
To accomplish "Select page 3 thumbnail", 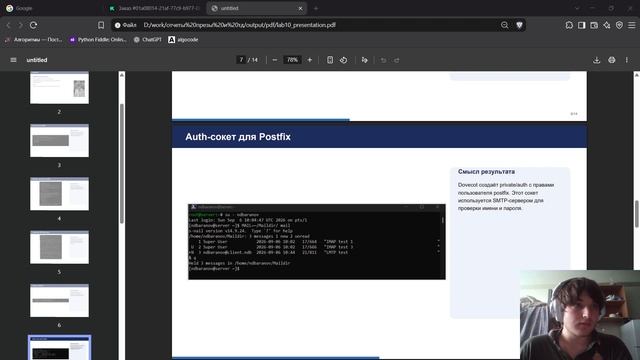I will (x=59, y=140).
